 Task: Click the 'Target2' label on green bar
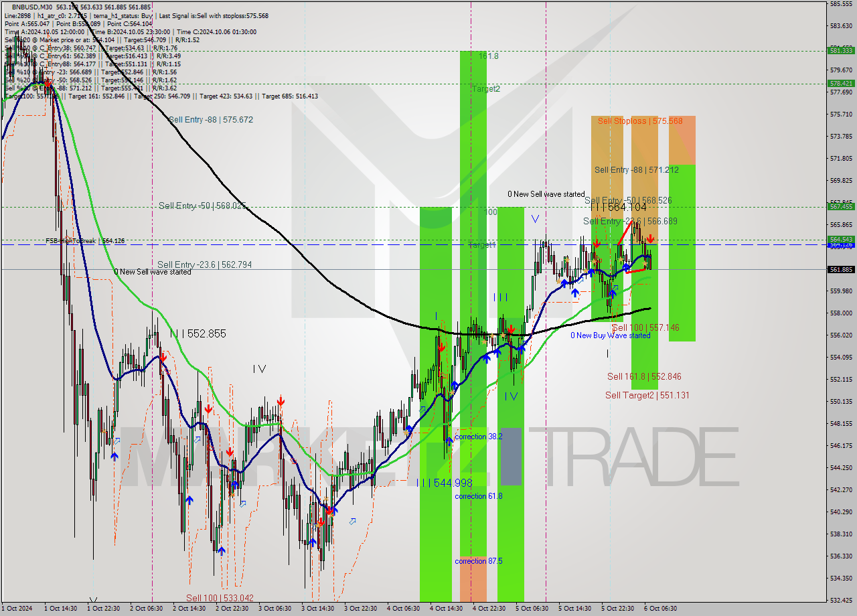[x=485, y=88]
